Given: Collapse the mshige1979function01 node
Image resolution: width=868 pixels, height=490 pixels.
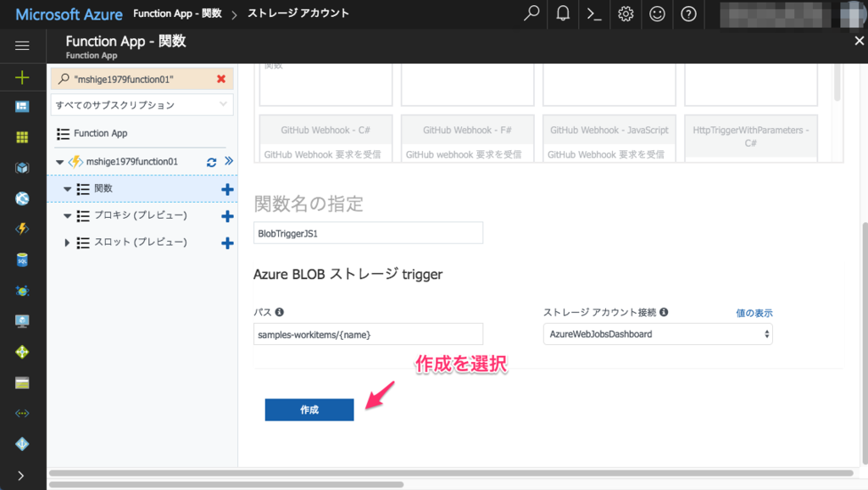Looking at the screenshot, I should click(59, 161).
